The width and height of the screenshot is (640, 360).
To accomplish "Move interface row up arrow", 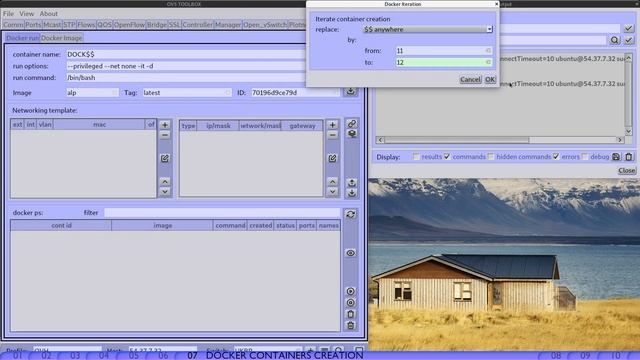I will [165, 182].
